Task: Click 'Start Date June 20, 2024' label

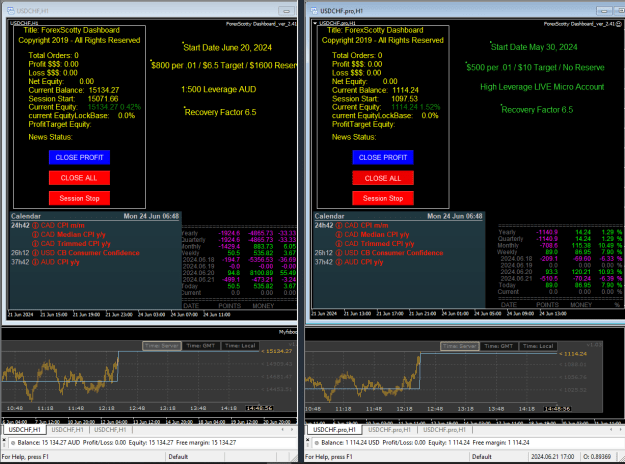Action: 227,47
